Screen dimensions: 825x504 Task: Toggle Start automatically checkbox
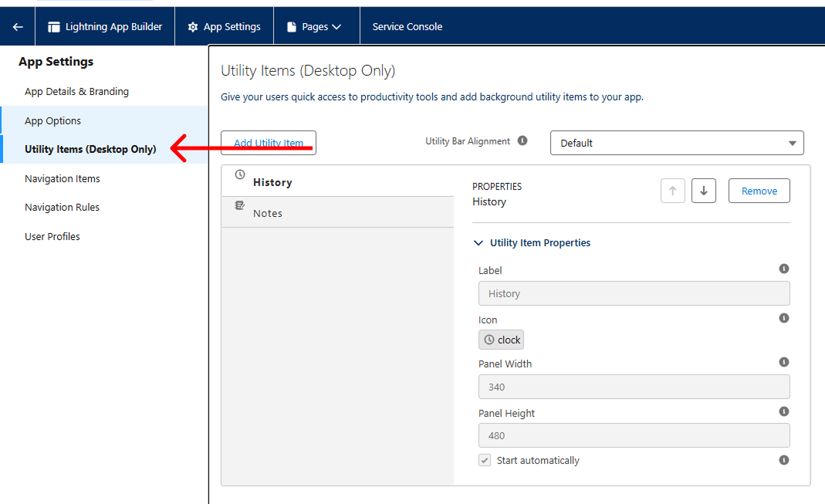click(x=485, y=460)
